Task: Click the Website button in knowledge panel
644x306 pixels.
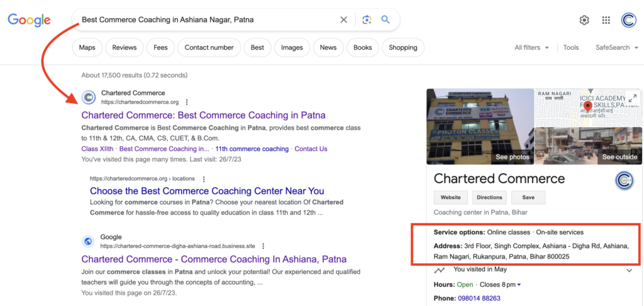Action: [451, 198]
